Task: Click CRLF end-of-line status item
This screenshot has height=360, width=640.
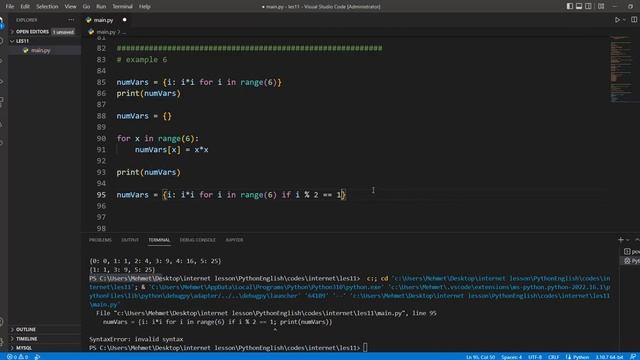Action: tap(553, 357)
